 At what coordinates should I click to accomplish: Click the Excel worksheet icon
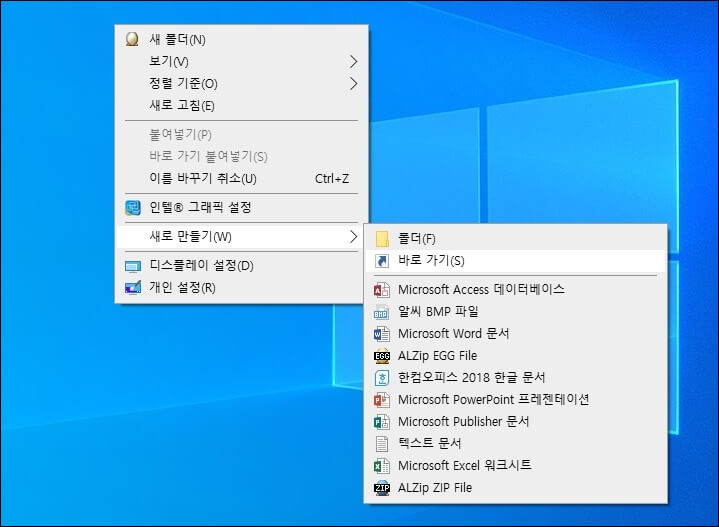(382, 466)
